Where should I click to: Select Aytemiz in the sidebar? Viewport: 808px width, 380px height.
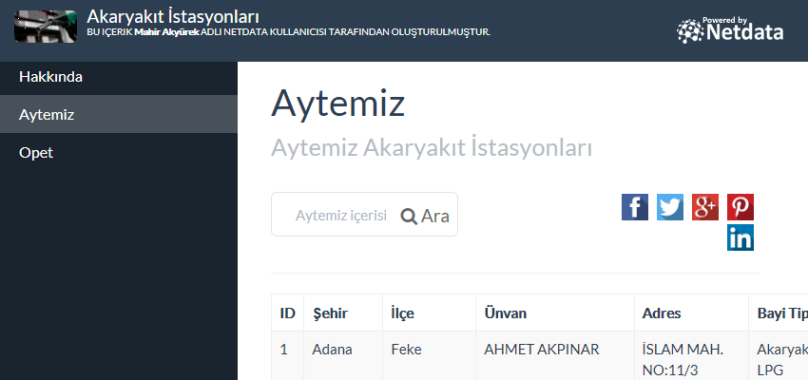click(x=119, y=114)
